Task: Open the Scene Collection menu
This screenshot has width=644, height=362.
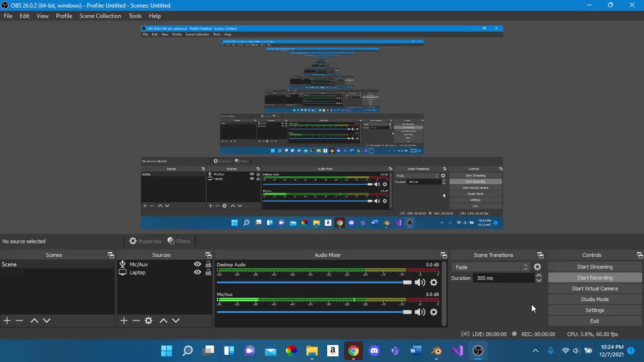Action: point(100,16)
